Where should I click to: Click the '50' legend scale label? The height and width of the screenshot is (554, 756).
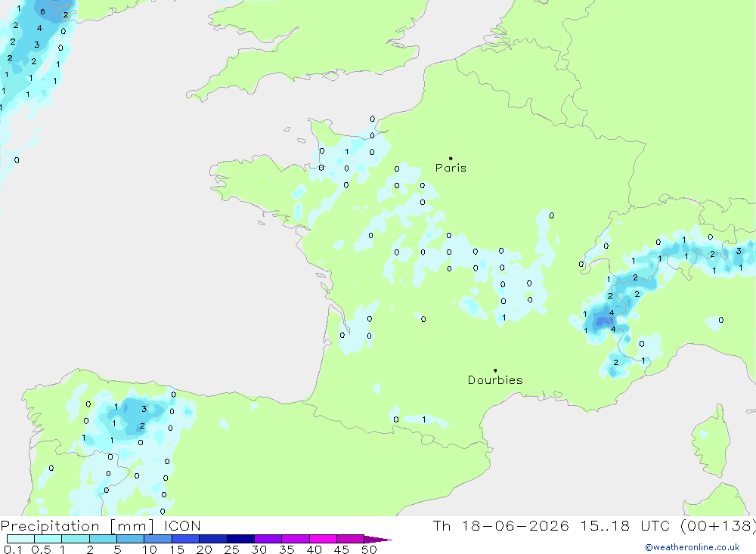[369, 549]
